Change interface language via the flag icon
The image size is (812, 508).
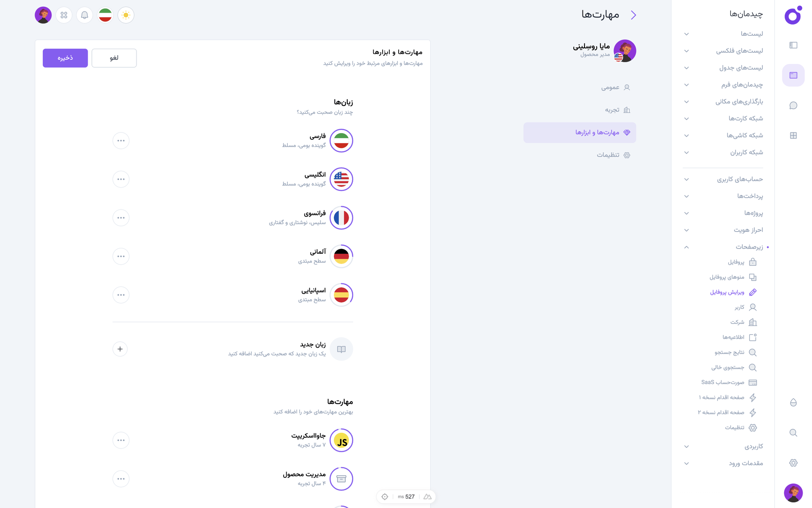[x=105, y=15]
